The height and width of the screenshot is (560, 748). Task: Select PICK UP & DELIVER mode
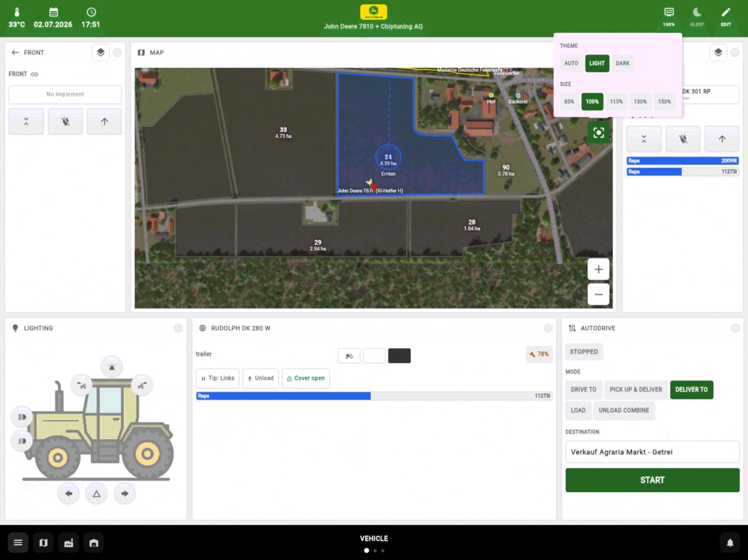point(636,390)
